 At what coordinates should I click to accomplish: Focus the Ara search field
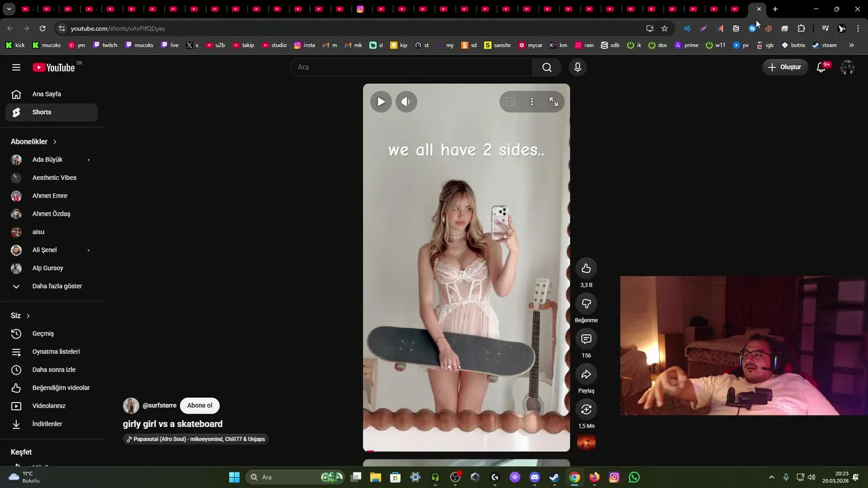point(412,67)
